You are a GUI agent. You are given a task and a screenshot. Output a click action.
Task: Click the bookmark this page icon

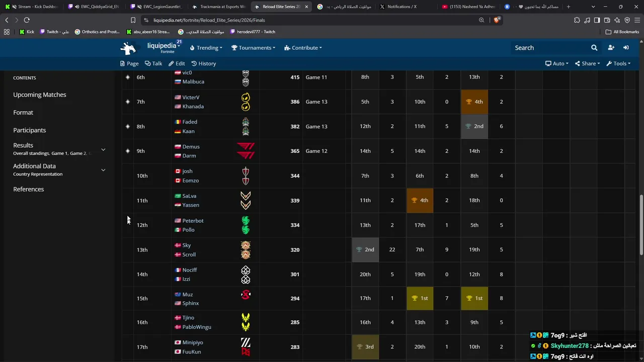133,20
